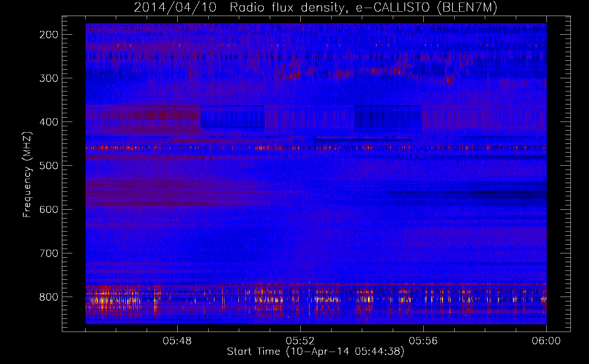Image resolution: width=589 pixels, height=364 pixels.
Task: Select the 400 frequency tick label
Action: point(49,122)
